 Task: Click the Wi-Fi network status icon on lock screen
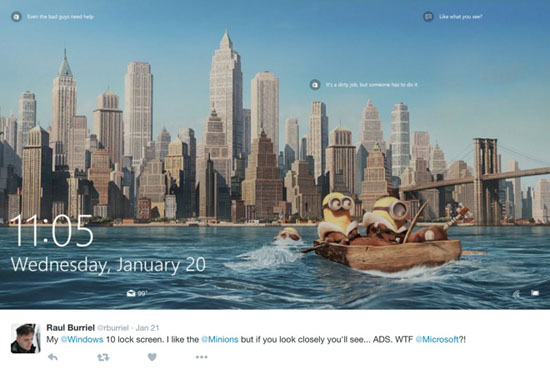pyautogui.click(x=516, y=294)
